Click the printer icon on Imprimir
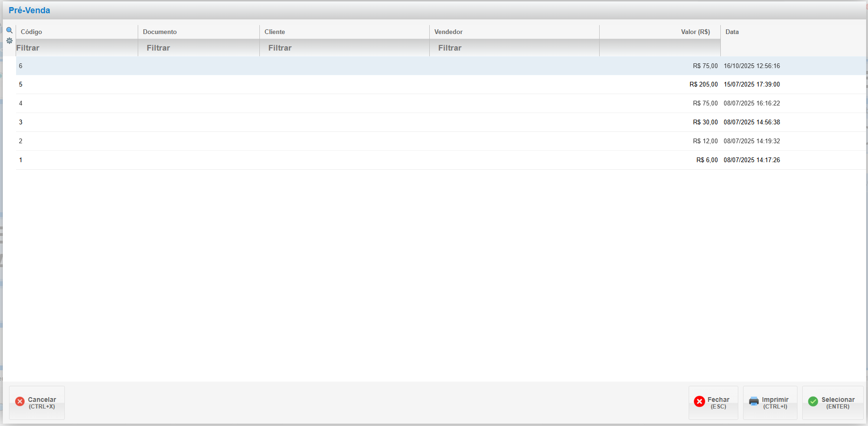 754,401
